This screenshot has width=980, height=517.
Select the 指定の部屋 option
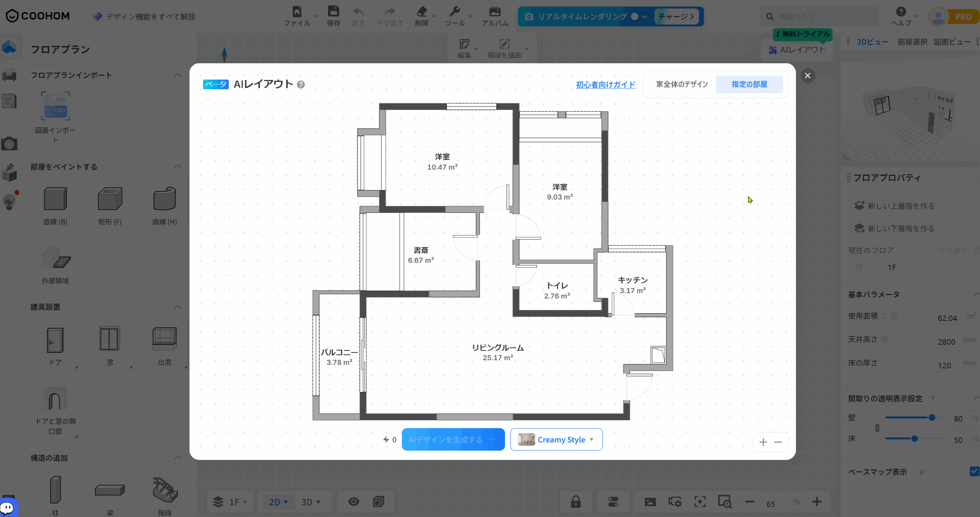(x=749, y=84)
